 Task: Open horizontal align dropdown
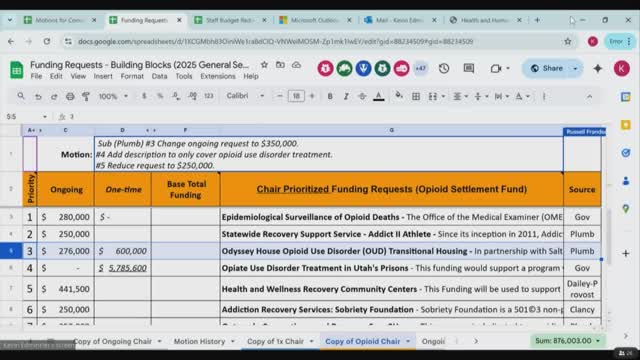tap(460, 96)
